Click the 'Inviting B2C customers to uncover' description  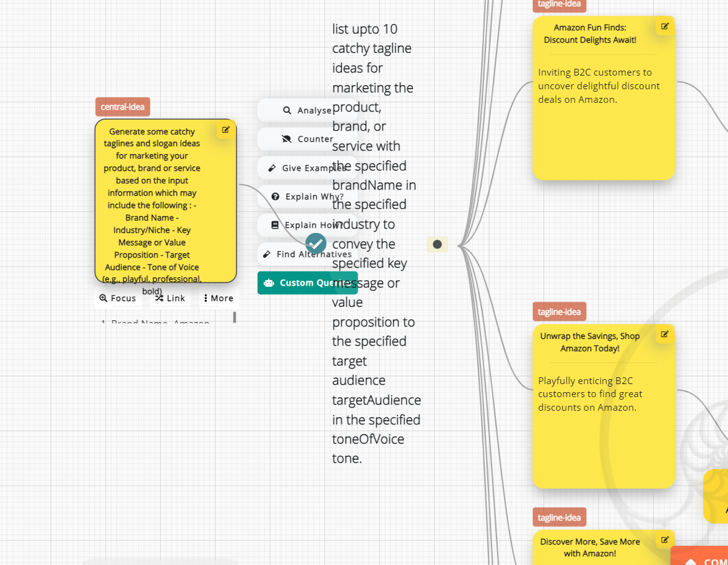(599, 86)
